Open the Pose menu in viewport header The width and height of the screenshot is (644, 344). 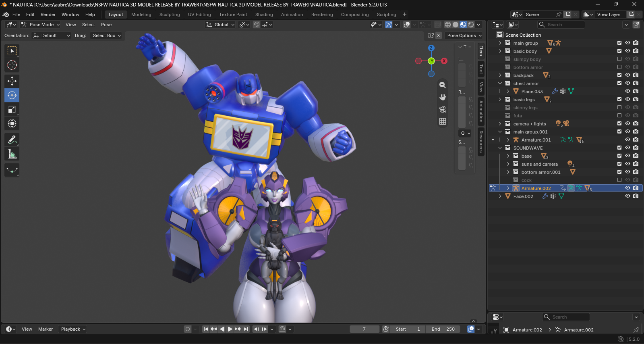click(x=106, y=25)
